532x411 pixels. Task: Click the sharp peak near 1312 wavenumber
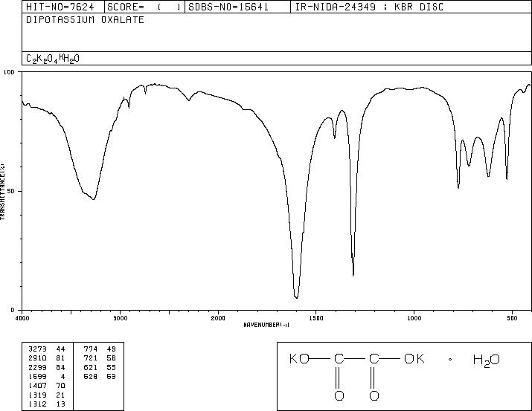point(353,275)
